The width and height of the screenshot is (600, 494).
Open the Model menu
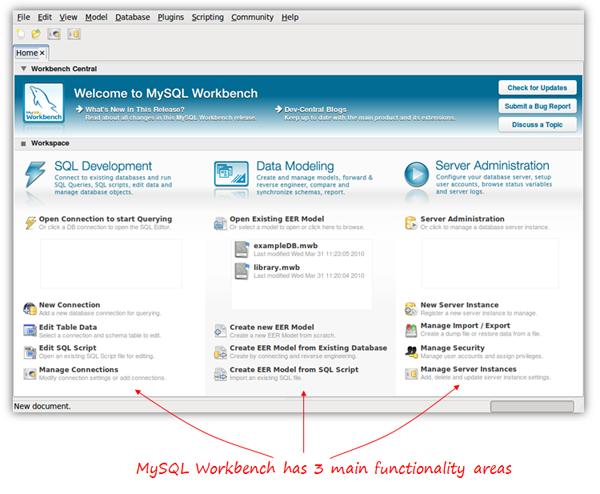96,17
